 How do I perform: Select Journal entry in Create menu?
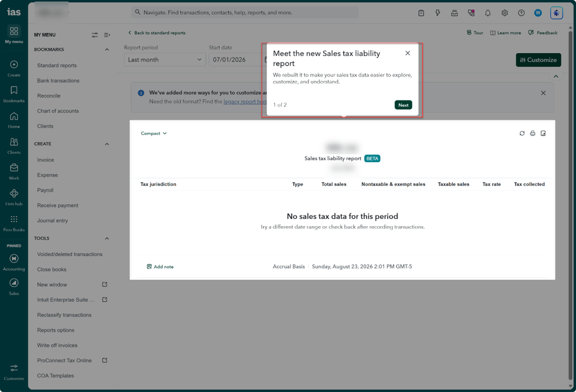[53, 221]
